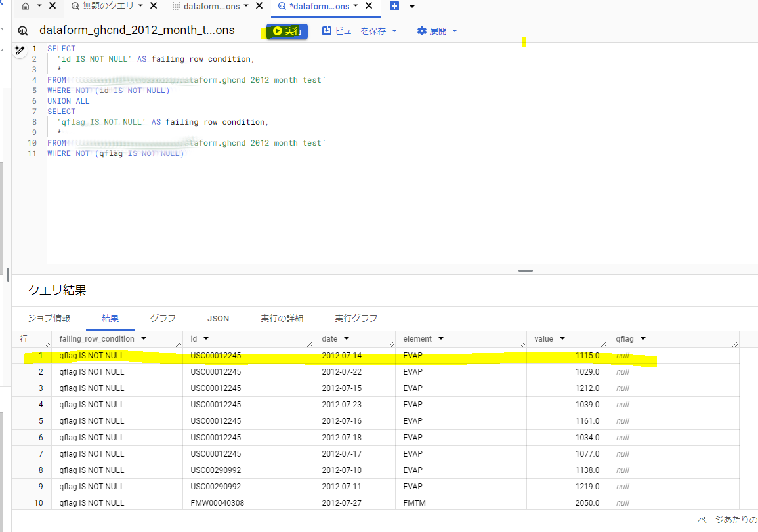The height and width of the screenshot is (532, 758).
Task: Click id cell USC00290992 in row 8
Action: (216, 470)
